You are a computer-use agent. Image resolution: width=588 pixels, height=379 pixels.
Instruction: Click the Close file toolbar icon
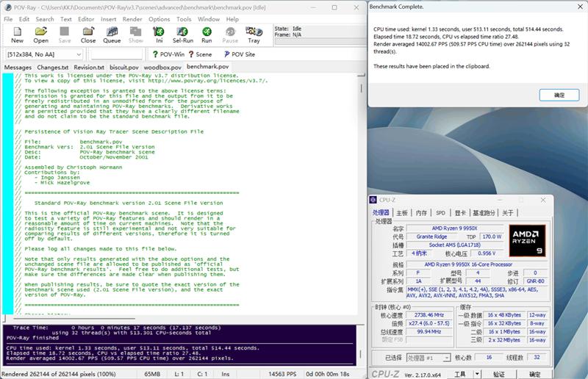pos(88,35)
